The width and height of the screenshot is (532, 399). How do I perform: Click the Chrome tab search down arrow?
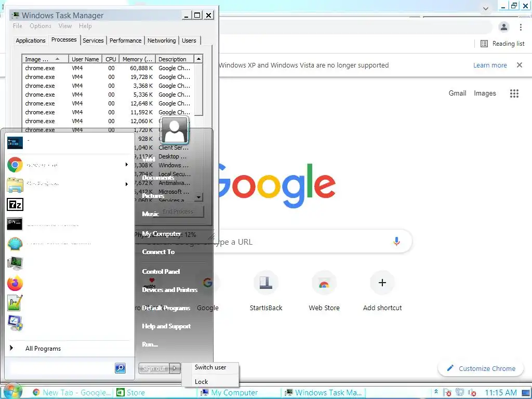(486, 8)
